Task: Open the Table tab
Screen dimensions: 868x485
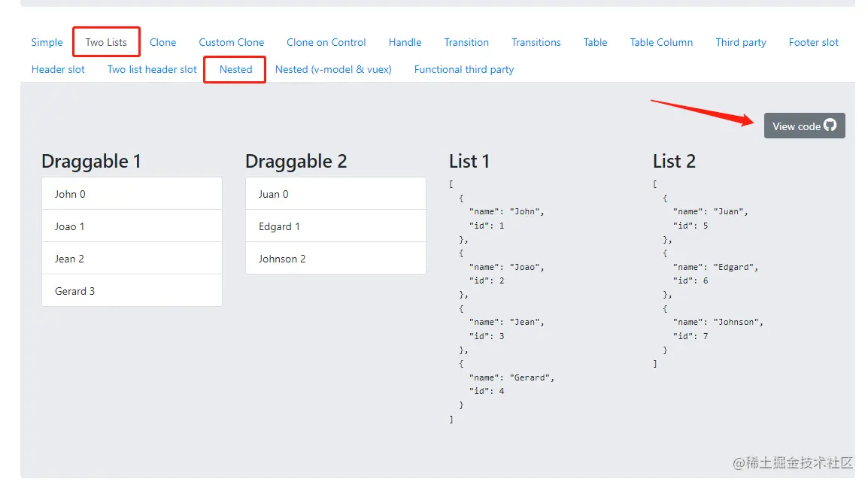Action: coord(595,42)
